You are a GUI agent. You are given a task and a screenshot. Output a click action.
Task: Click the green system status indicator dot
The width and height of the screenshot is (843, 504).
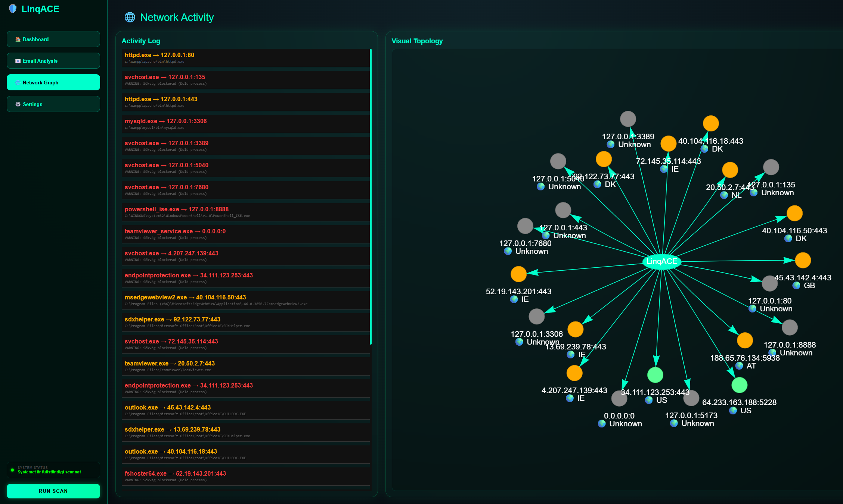tap(12, 469)
